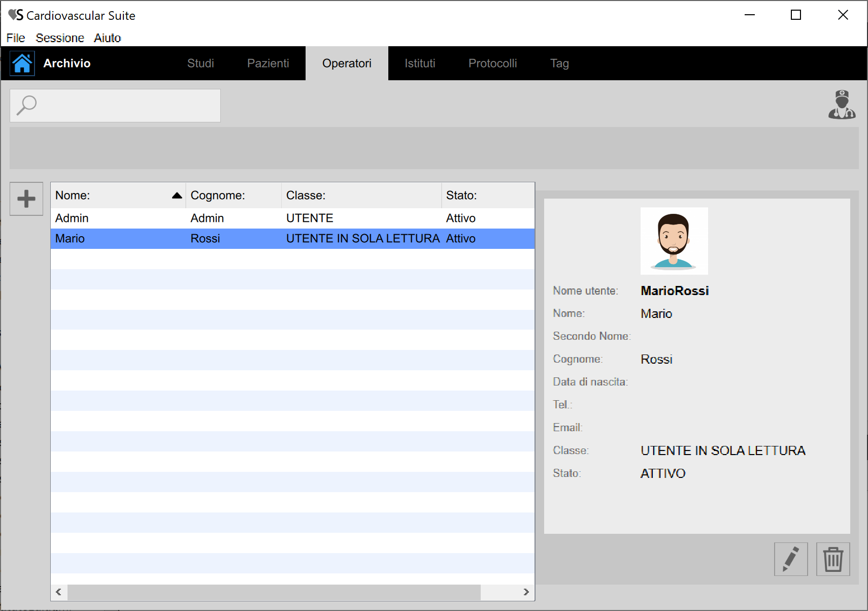The width and height of the screenshot is (868, 611).
Task: Edit the selected operator with pencil icon
Action: click(x=790, y=559)
